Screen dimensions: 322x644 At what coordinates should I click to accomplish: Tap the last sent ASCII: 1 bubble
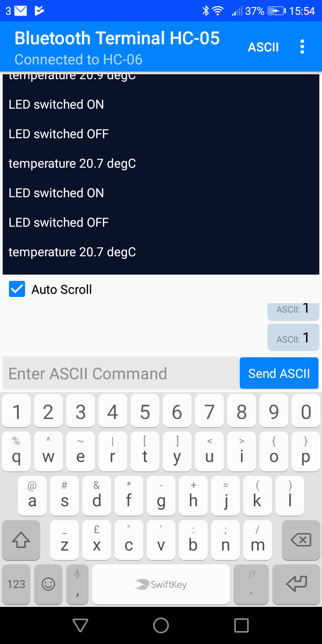point(293,338)
